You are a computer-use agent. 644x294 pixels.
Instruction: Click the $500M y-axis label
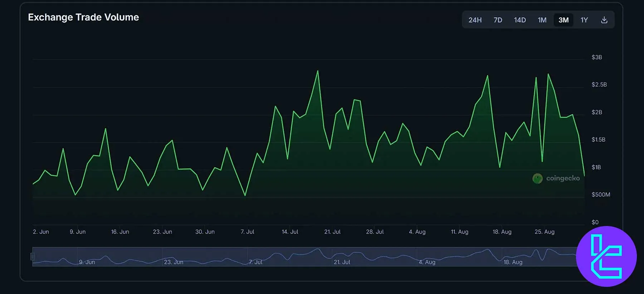tap(601, 195)
